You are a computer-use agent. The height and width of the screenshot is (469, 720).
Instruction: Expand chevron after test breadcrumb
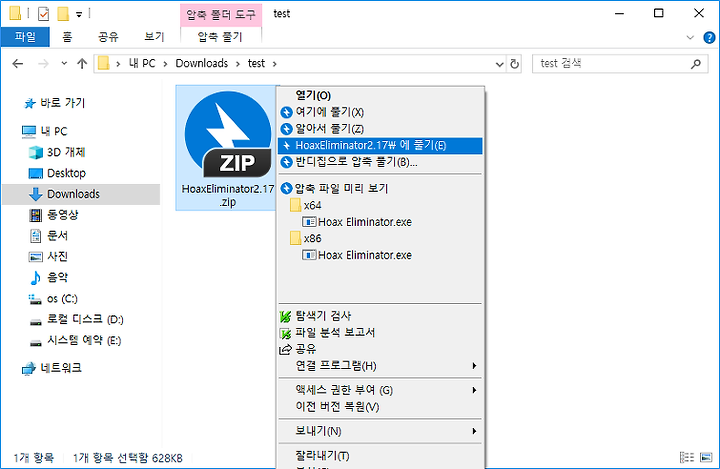(x=275, y=64)
